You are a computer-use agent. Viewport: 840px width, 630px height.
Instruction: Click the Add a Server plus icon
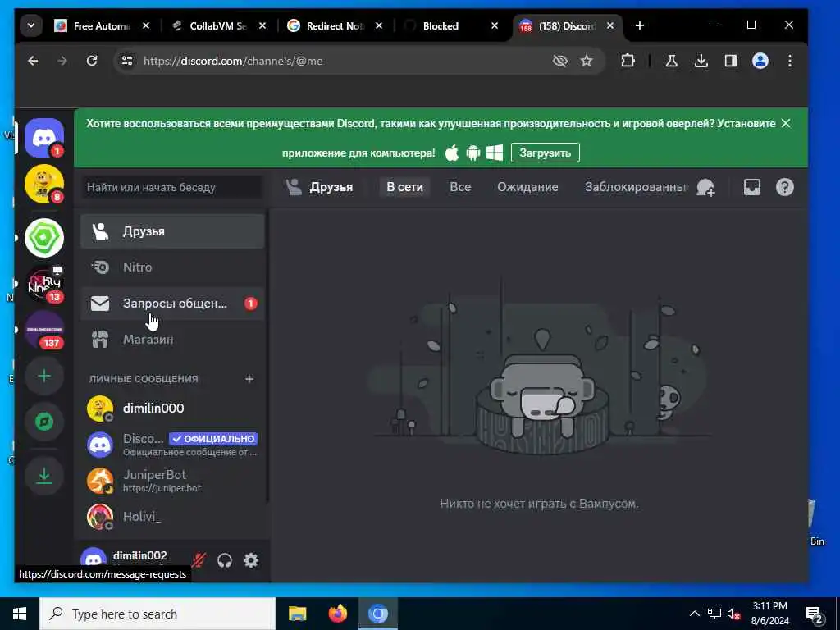(44, 376)
